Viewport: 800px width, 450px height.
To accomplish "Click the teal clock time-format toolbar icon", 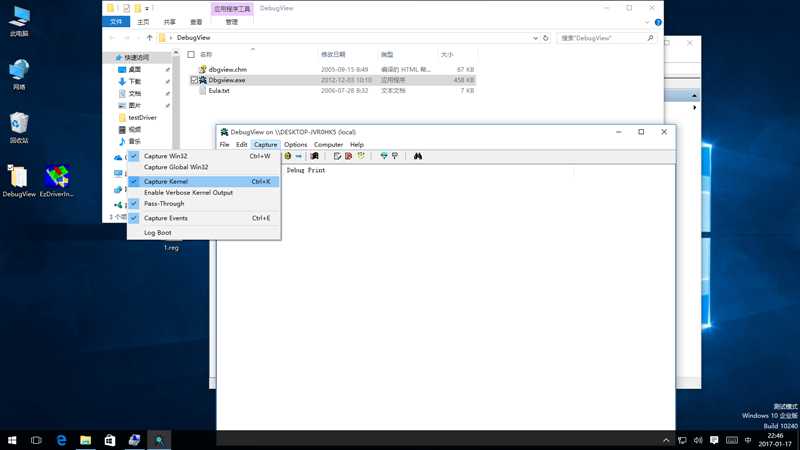I will (384, 156).
